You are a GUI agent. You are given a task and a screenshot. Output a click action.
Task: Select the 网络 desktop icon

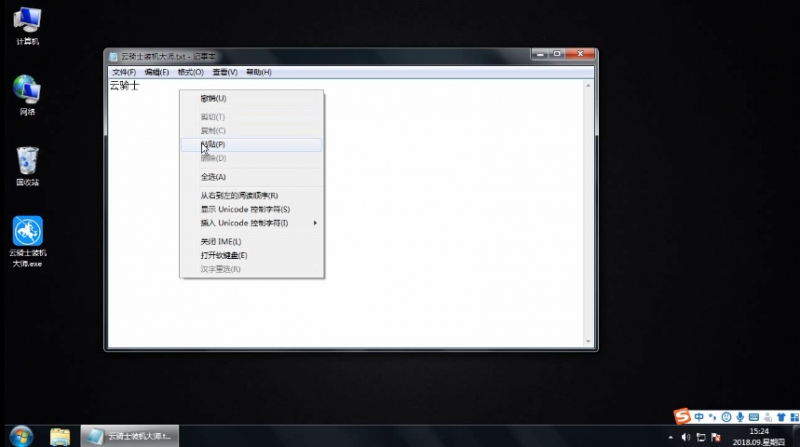coord(27,95)
